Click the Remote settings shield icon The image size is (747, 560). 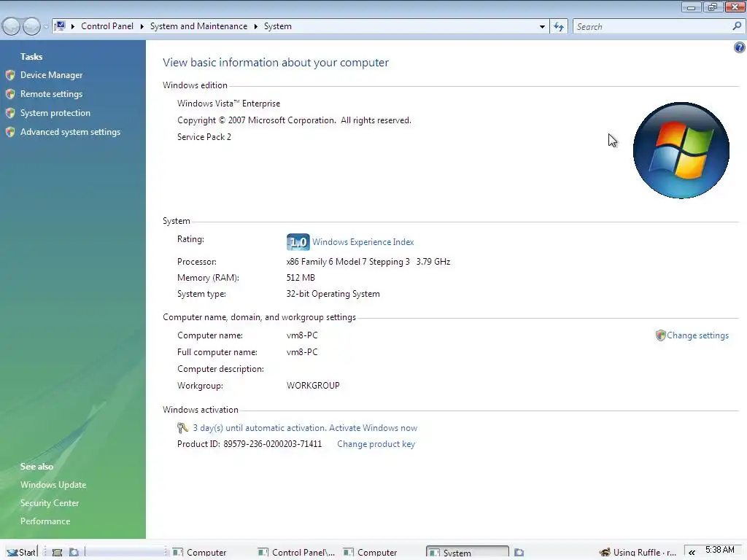coord(10,94)
